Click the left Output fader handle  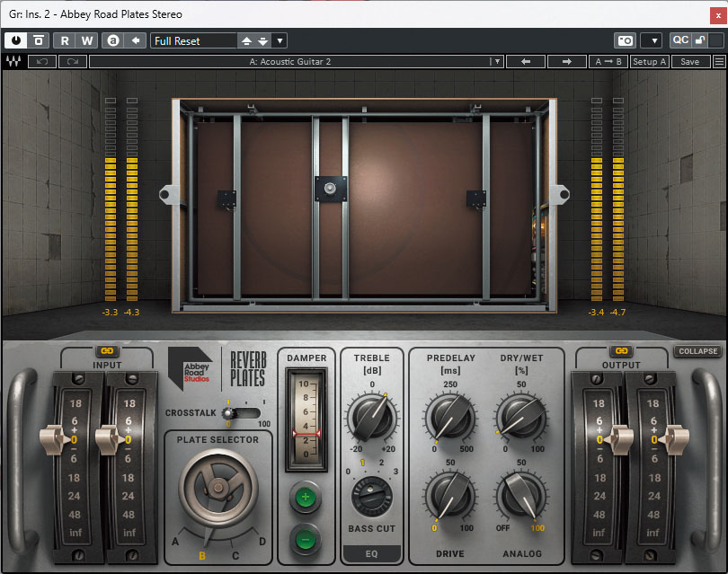tap(619, 439)
